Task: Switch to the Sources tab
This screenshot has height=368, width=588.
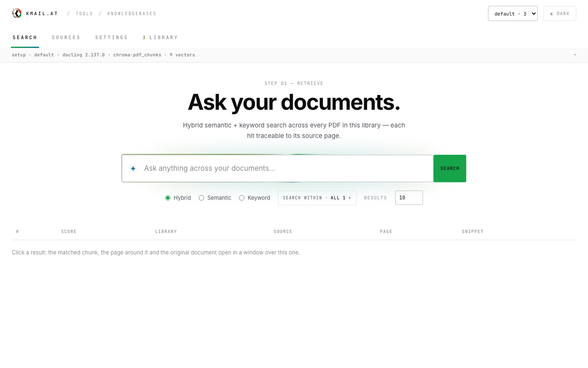Action: click(x=66, y=37)
